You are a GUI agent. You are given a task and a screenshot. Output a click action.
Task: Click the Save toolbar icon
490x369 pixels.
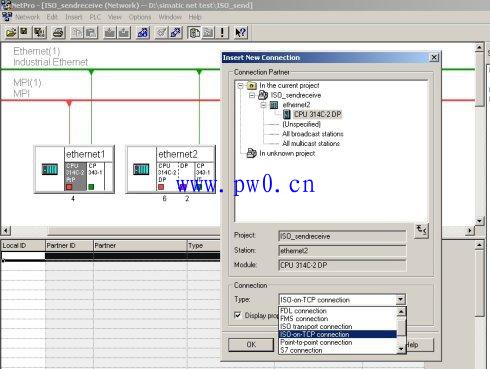(24, 33)
